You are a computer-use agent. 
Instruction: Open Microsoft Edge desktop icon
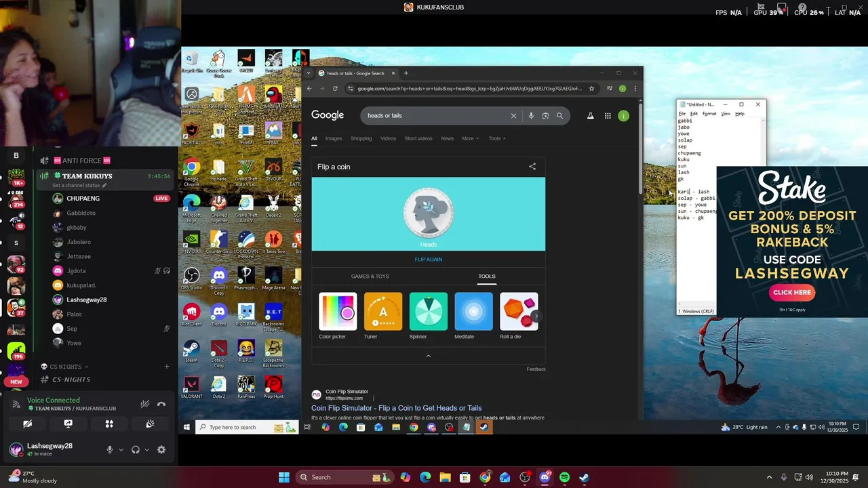(191, 207)
